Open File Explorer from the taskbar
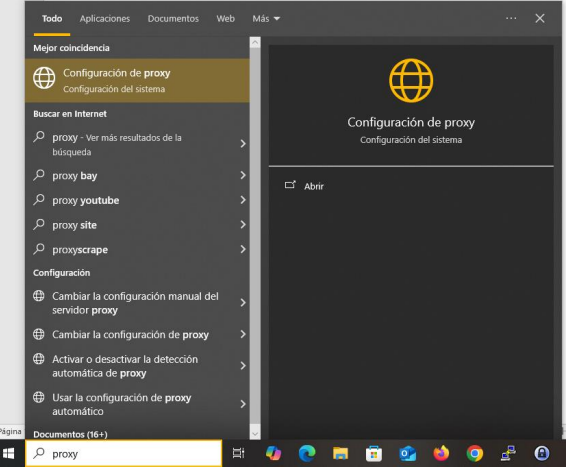This screenshot has width=569, height=468. click(340, 453)
